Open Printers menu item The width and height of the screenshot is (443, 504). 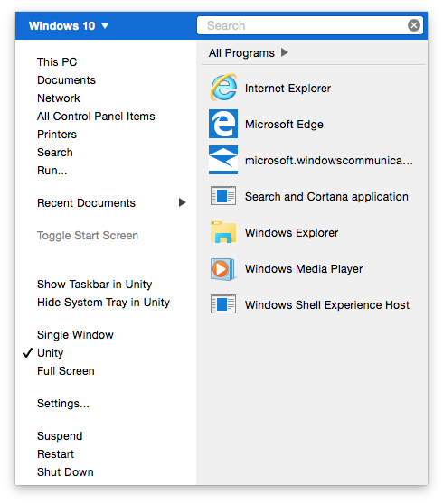[x=57, y=134]
